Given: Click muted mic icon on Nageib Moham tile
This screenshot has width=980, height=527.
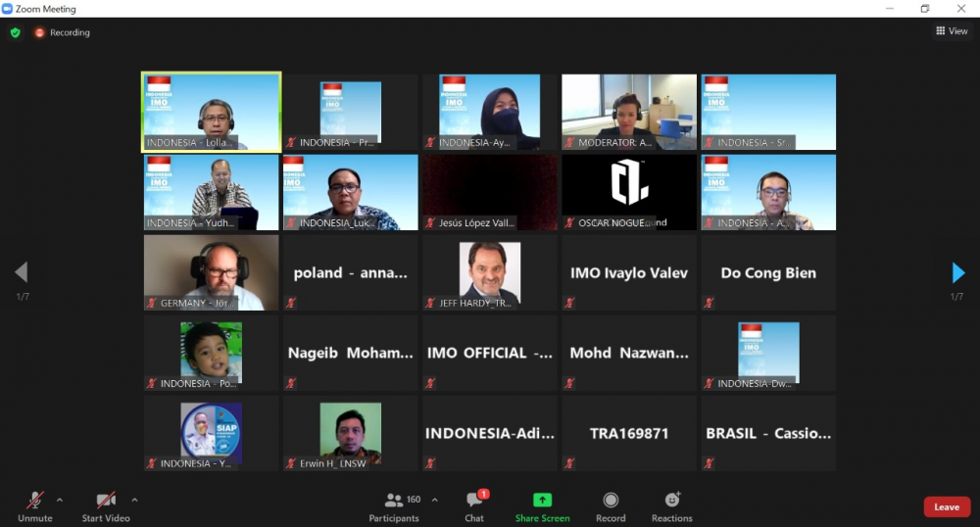Looking at the screenshot, I should point(291,384).
